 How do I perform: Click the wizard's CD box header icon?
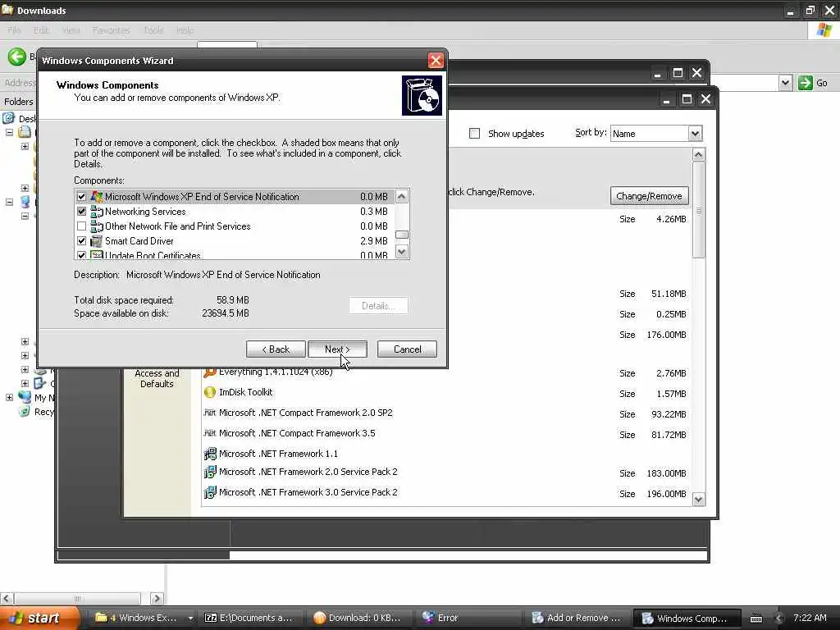[x=422, y=95]
